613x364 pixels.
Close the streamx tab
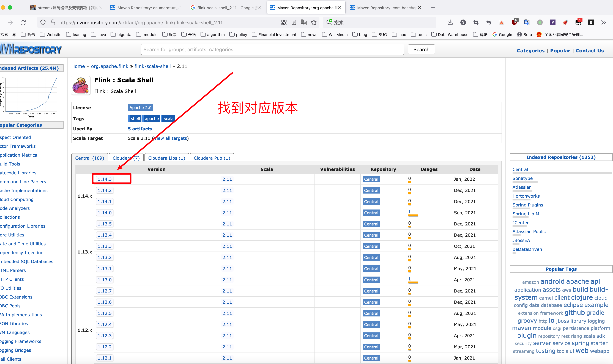click(100, 8)
